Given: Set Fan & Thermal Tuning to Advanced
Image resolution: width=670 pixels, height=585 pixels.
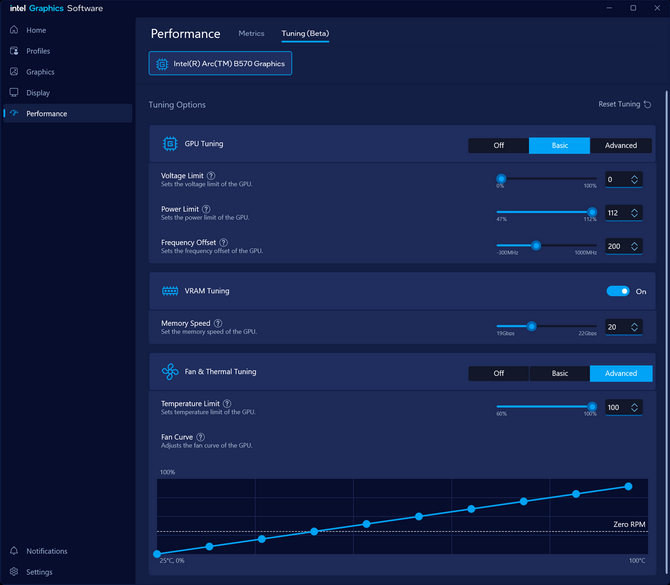Looking at the screenshot, I should pos(621,373).
